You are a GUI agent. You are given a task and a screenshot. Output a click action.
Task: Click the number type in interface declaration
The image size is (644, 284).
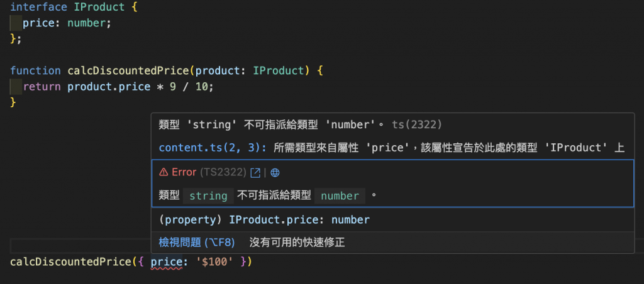point(86,23)
